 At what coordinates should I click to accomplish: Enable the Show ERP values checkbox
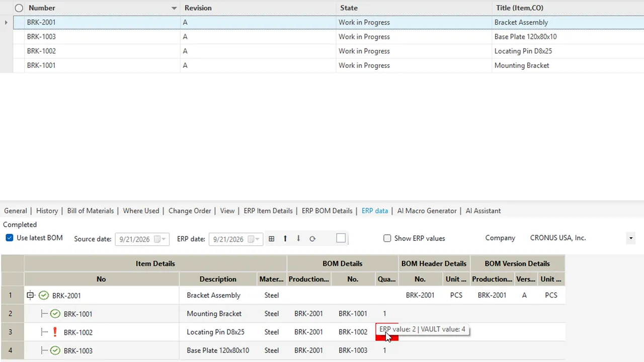click(387, 238)
